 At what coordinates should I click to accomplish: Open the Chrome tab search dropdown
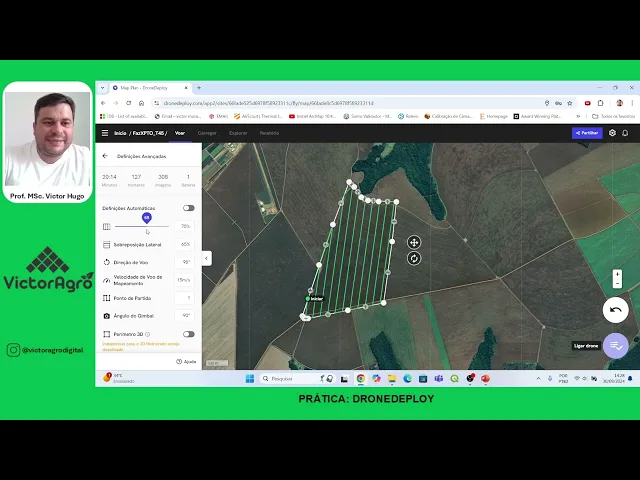pos(102,88)
